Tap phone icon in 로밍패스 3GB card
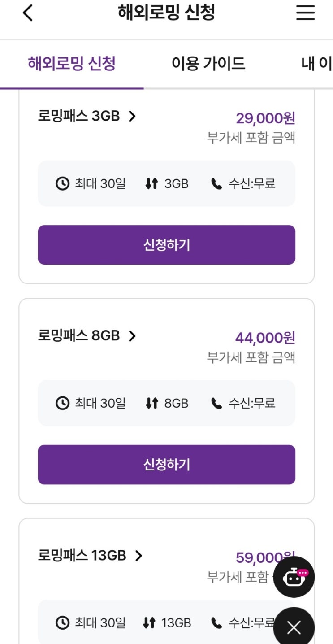Viewport: 333px width, 644px height. point(216,183)
